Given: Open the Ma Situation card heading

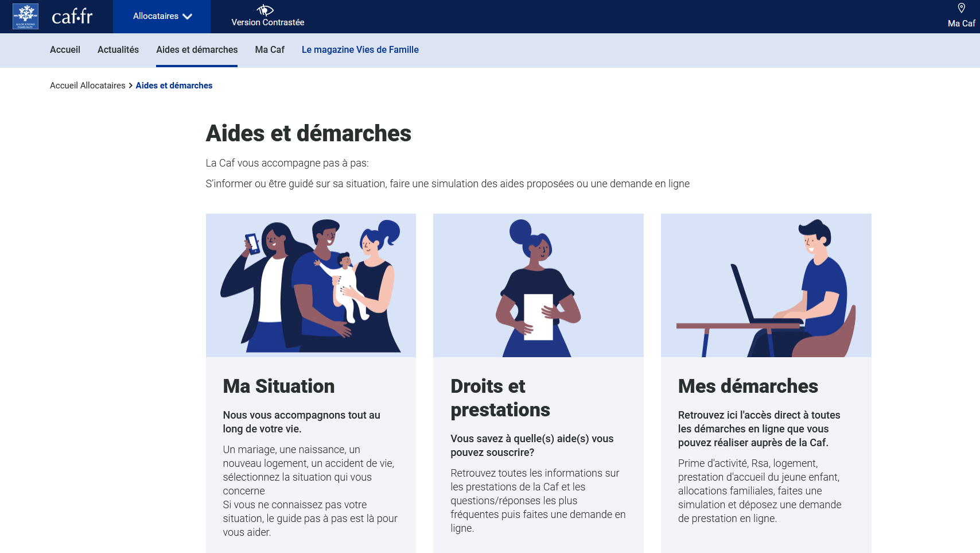Looking at the screenshot, I should pos(278,386).
